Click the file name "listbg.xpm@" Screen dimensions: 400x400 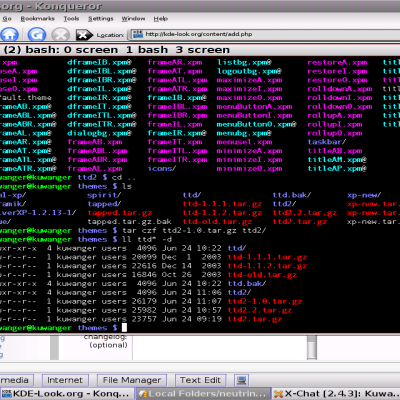[244, 62]
